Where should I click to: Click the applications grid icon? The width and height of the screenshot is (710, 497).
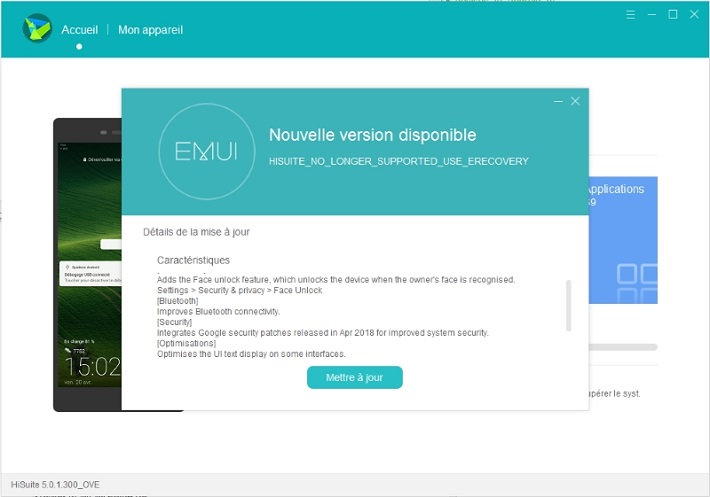click(x=637, y=283)
